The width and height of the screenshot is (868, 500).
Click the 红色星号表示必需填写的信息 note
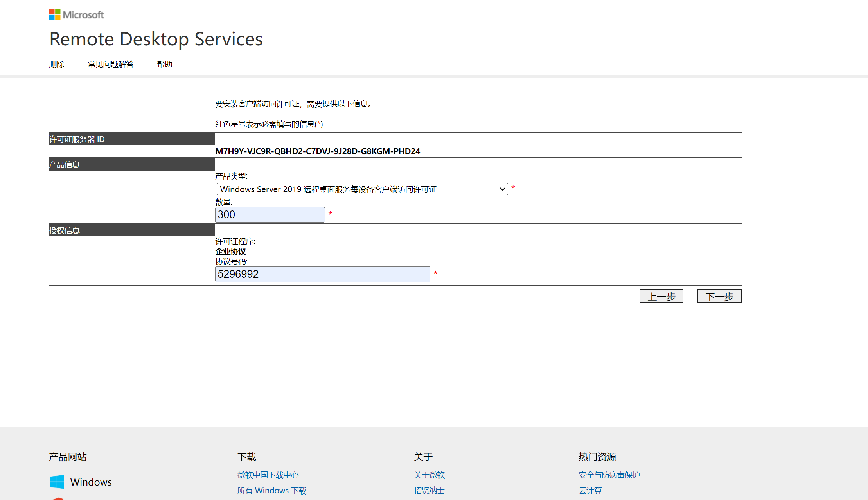269,124
